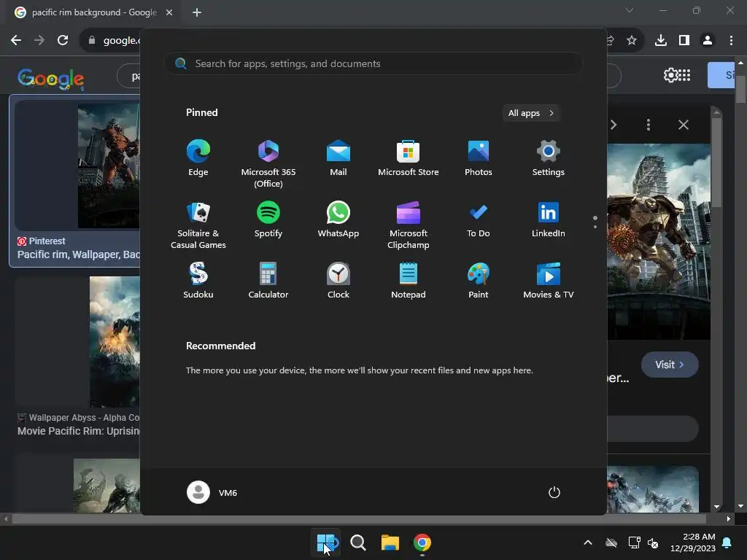Launch Spotify from Start menu
Viewport: 747px width, 560px height.
click(x=268, y=219)
